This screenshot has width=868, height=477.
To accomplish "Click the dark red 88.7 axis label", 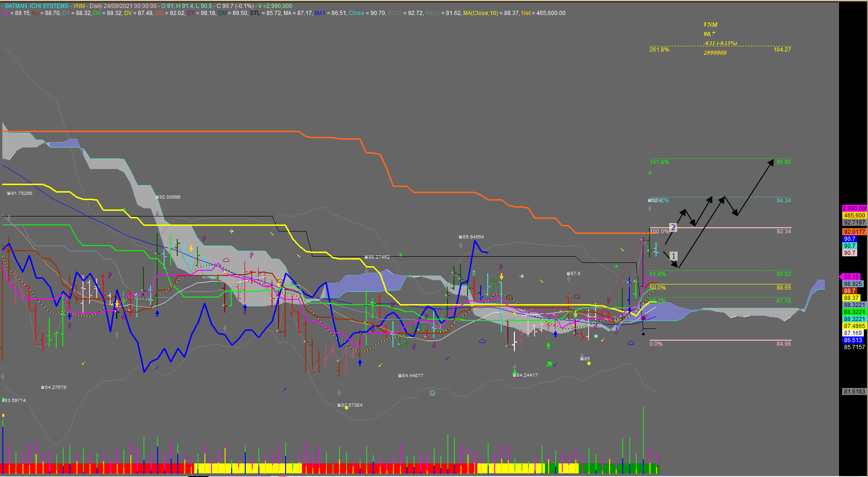I will pos(850,291).
